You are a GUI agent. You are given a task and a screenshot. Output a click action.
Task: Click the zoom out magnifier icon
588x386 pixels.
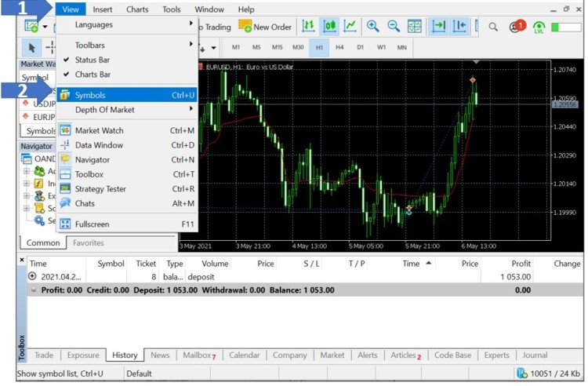[393, 27]
